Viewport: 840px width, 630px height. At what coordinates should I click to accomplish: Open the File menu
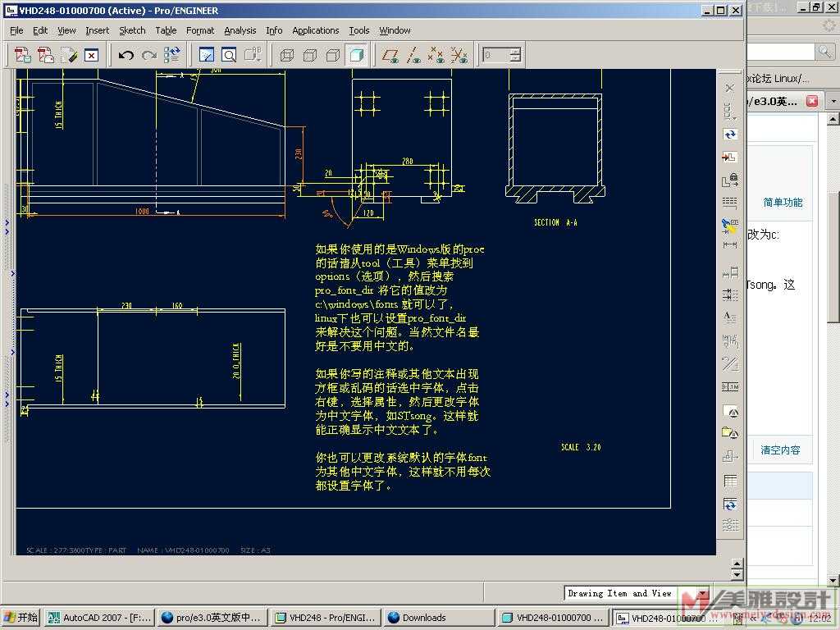point(16,30)
